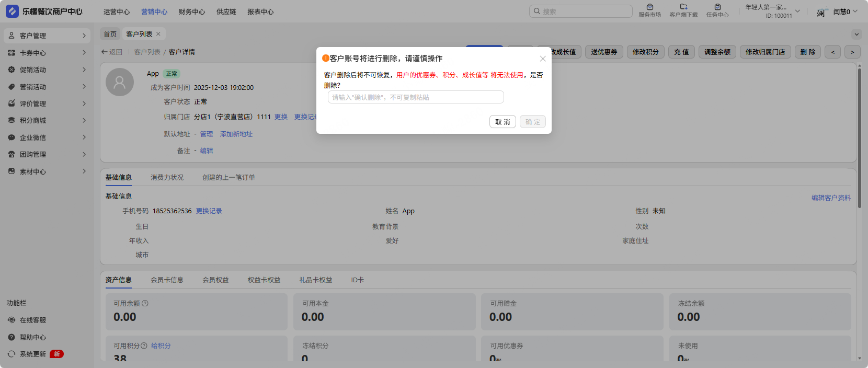Viewport: 868px width, 368px height.
Task: Expand the 促销活动 sidebar chevron
Action: tap(84, 70)
